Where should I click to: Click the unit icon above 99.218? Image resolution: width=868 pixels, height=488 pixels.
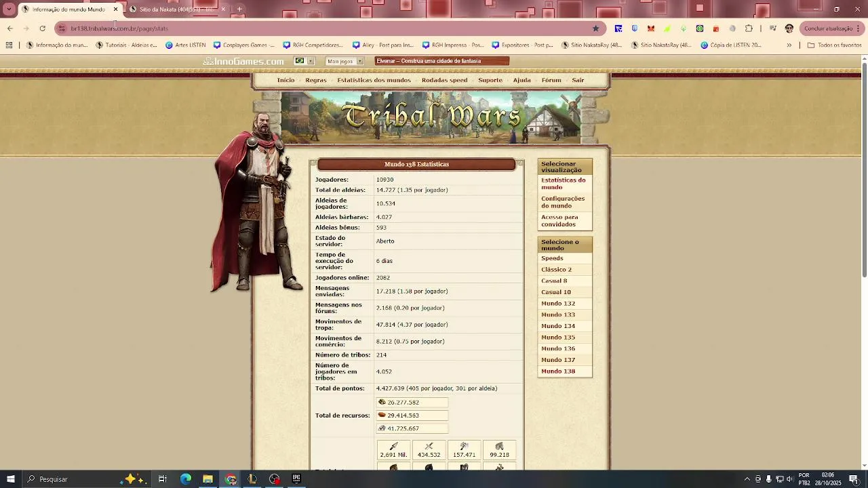click(x=500, y=446)
